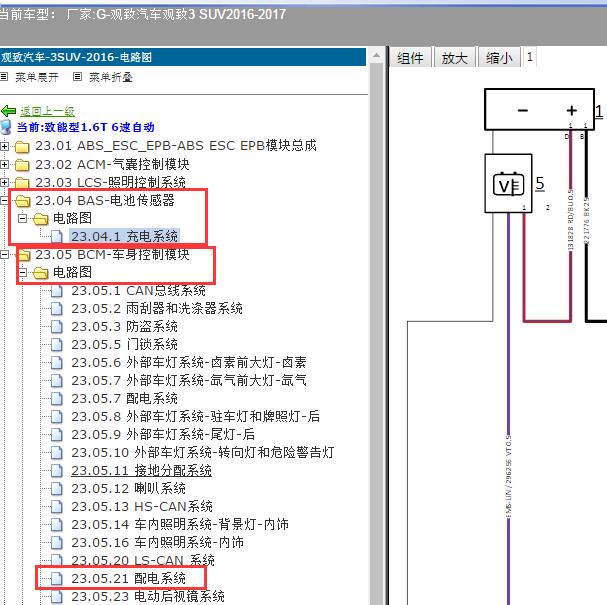607x605 pixels.
Task: Click component number 1 link in diagram
Action: coord(599,111)
